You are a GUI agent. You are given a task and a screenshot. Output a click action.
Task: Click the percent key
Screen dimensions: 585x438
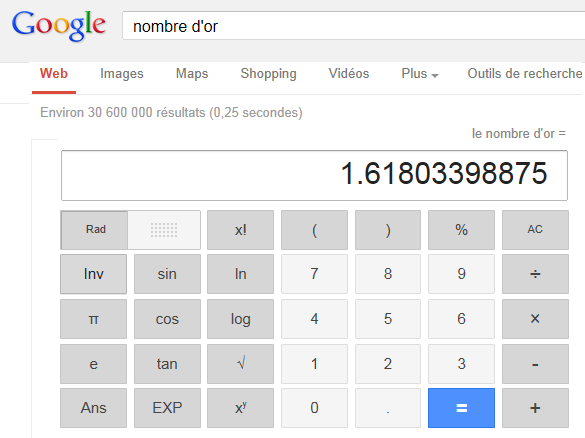[462, 230]
